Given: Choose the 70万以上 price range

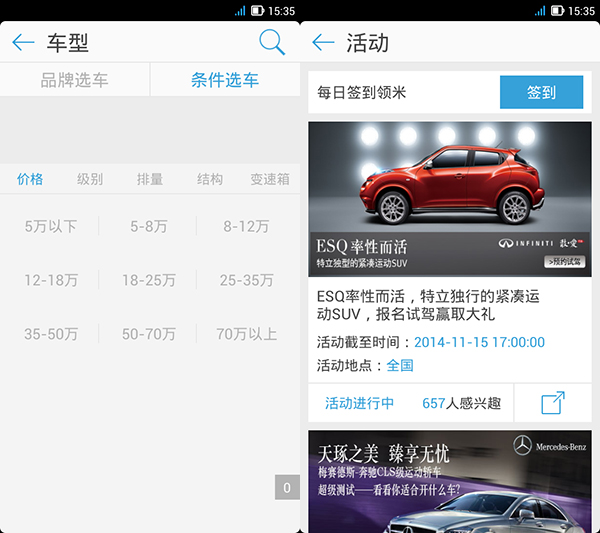Looking at the screenshot, I should pos(246,334).
